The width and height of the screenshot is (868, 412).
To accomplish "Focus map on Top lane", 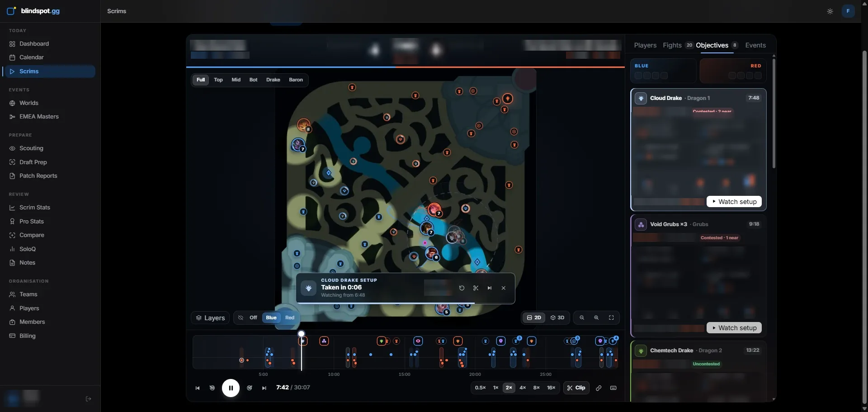I will pos(218,80).
